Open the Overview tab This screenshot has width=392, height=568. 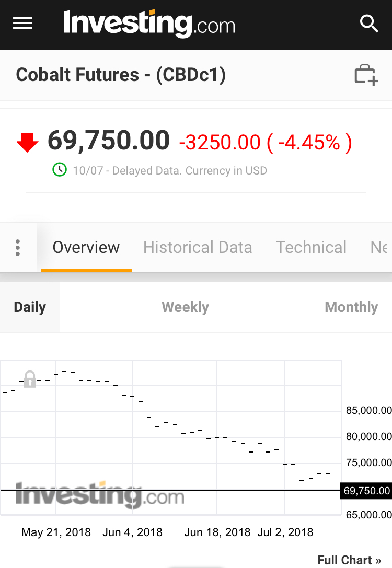point(86,247)
